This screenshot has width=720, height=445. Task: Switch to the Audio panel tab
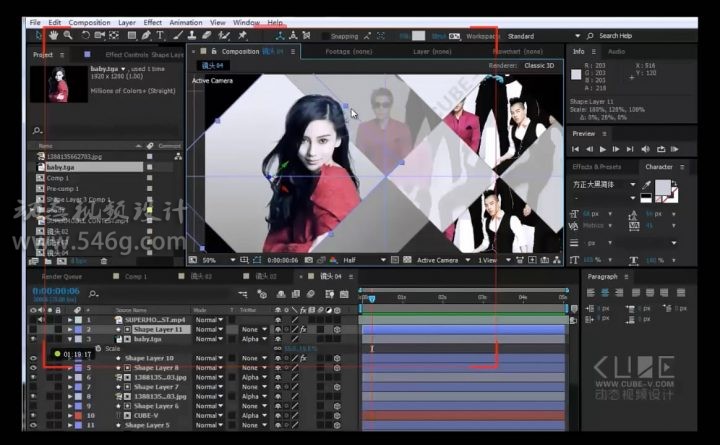coord(616,51)
